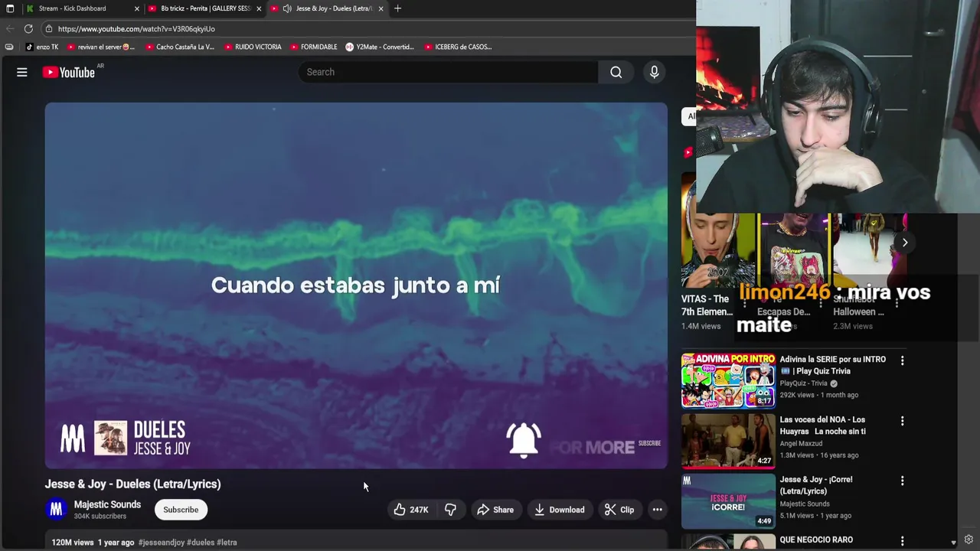Switch to the Bb trickz - Perrita tab
Viewport: 980px width, 551px height.
coord(206,8)
